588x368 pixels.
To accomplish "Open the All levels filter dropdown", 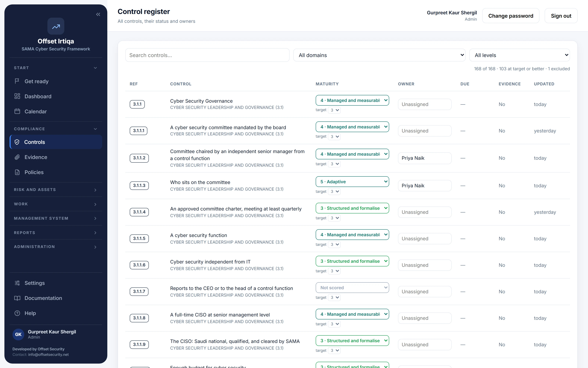I will 519,55.
